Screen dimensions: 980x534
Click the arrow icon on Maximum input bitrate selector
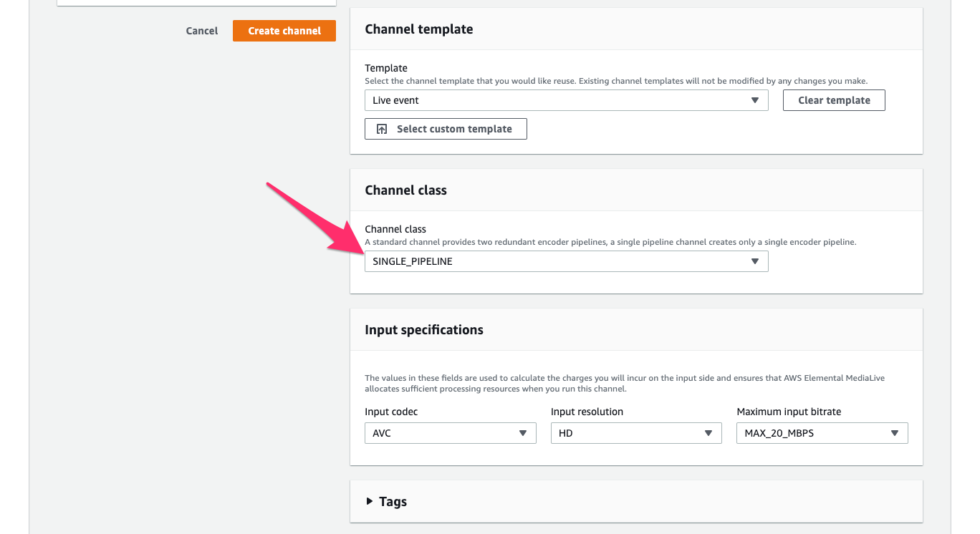click(x=895, y=433)
